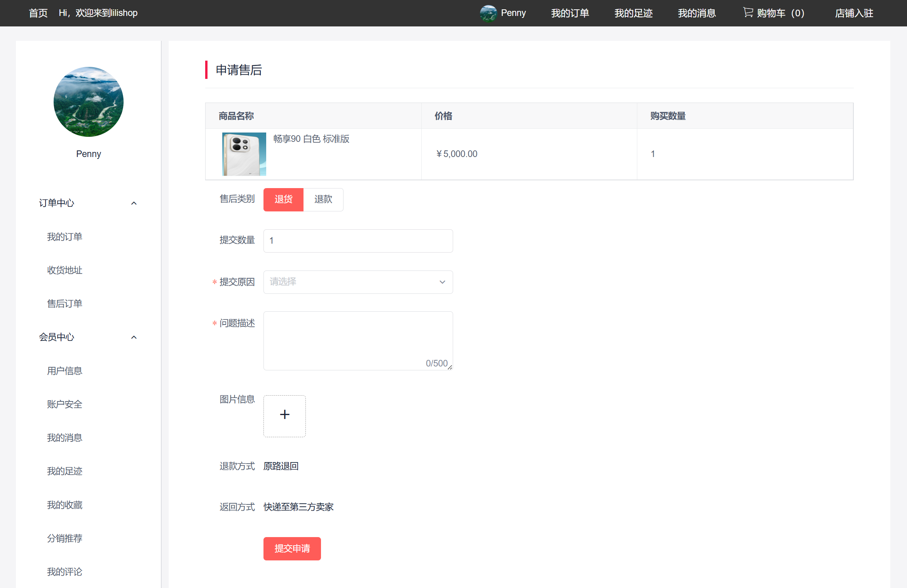Click the Hi, 欢迎来到lilishop greeting

(x=98, y=13)
